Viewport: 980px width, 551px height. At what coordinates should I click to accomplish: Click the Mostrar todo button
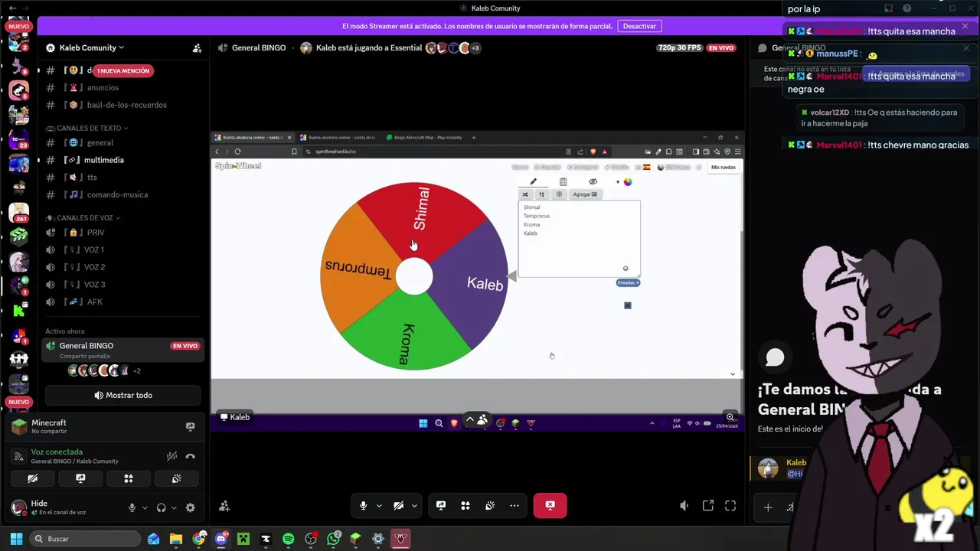122,395
